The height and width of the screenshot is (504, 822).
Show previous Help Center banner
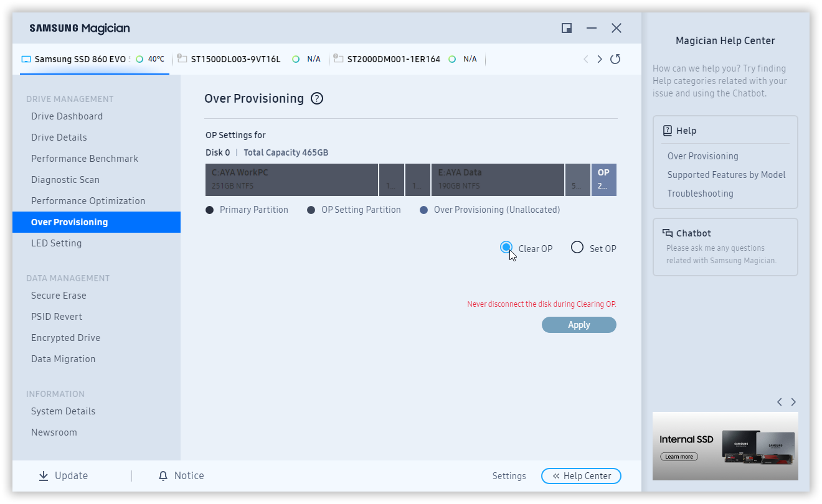tap(780, 402)
